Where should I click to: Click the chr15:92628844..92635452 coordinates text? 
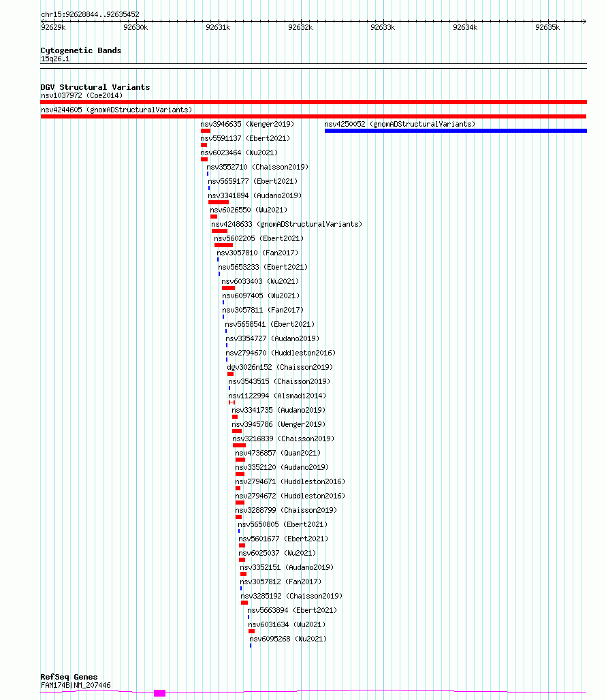[90, 14]
